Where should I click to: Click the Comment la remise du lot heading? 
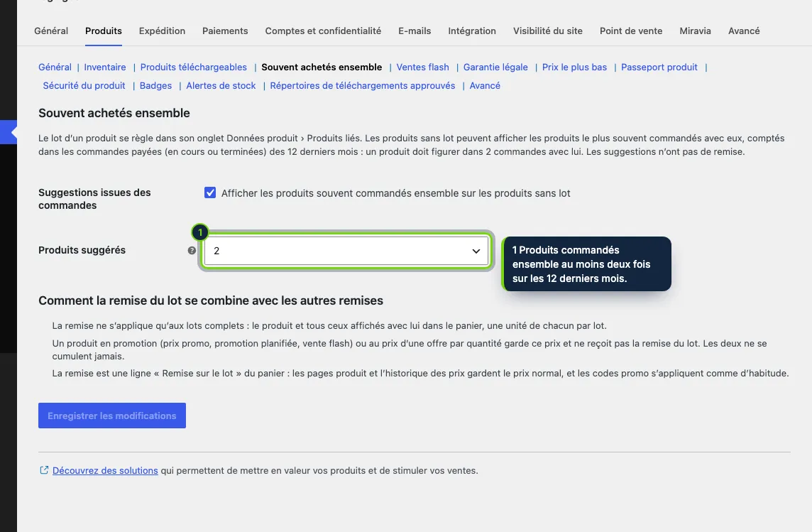click(x=211, y=300)
